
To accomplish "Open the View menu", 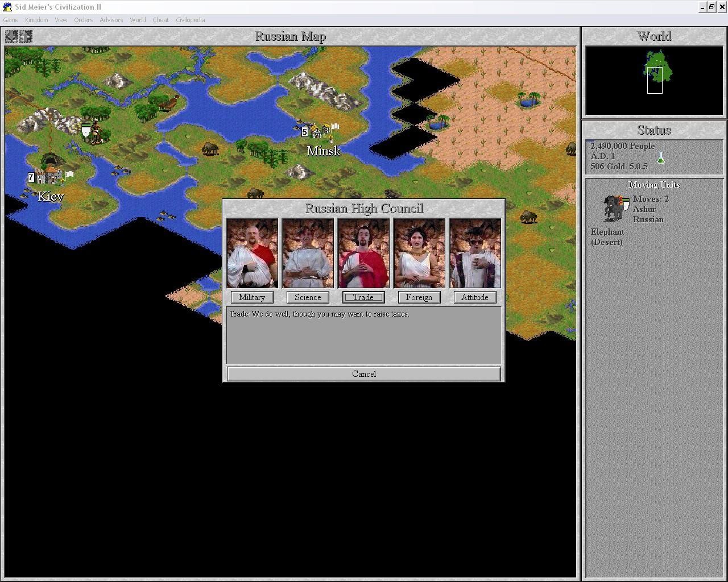I will 61,20.
